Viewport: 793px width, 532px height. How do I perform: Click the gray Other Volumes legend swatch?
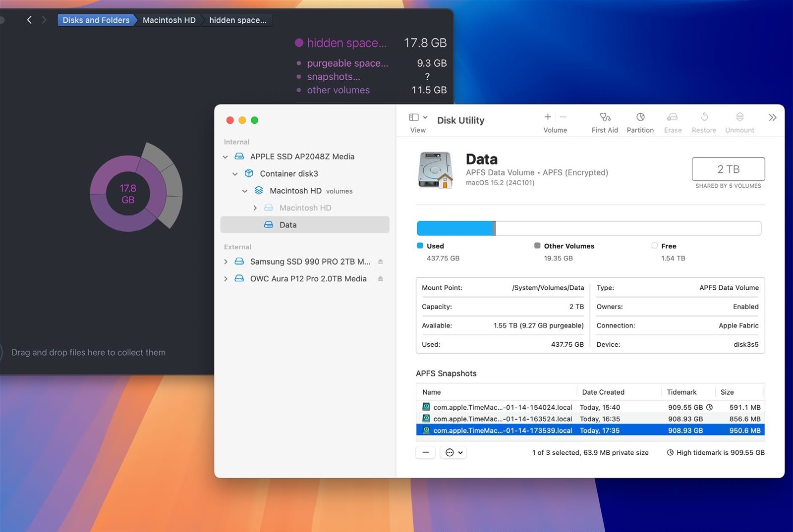537,246
